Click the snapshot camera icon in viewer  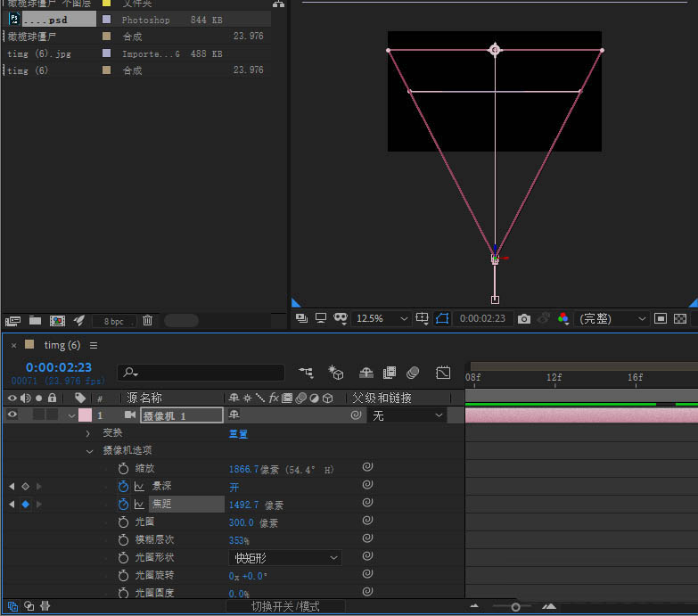pyautogui.click(x=524, y=318)
